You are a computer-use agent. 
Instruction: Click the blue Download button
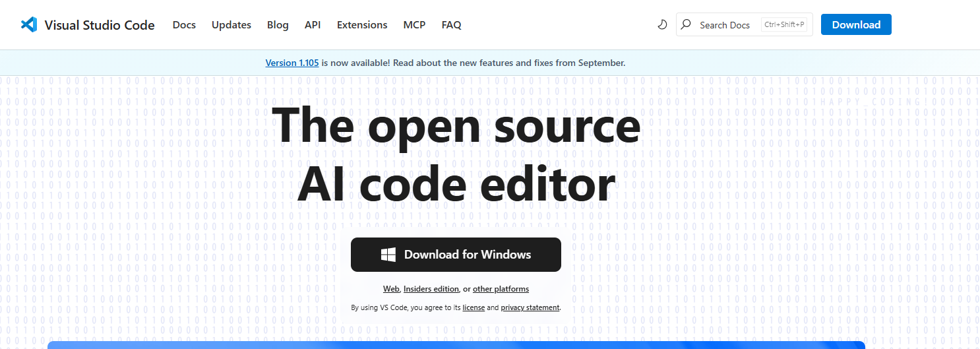[x=856, y=25]
